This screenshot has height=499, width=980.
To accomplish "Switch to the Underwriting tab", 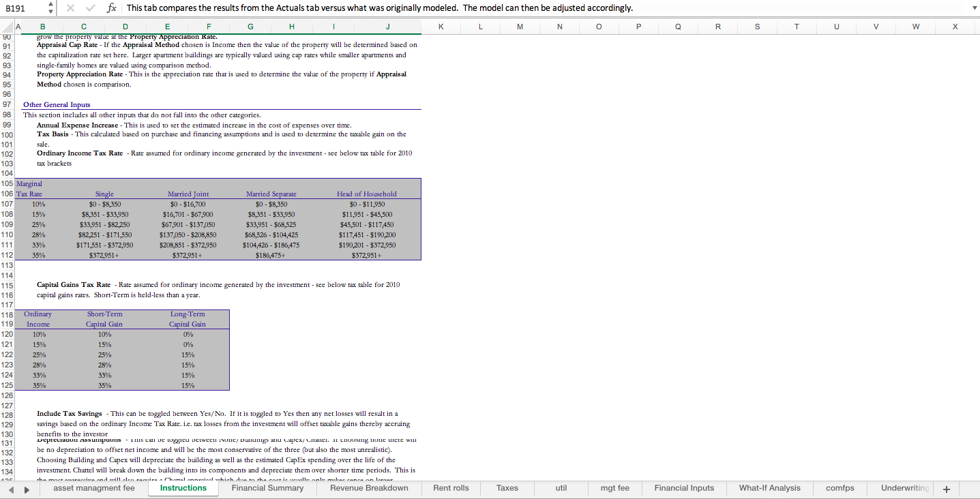I will tap(904, 488).
